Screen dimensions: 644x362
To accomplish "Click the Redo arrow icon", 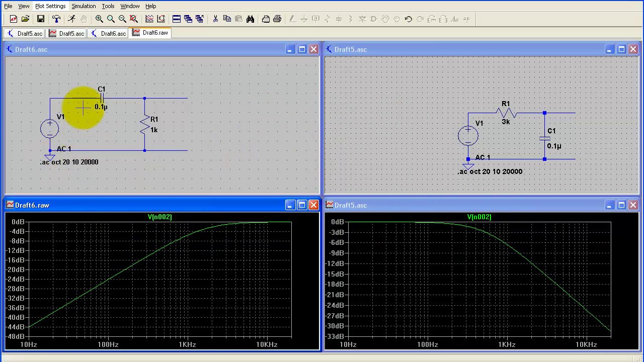I will pos(420,19).
